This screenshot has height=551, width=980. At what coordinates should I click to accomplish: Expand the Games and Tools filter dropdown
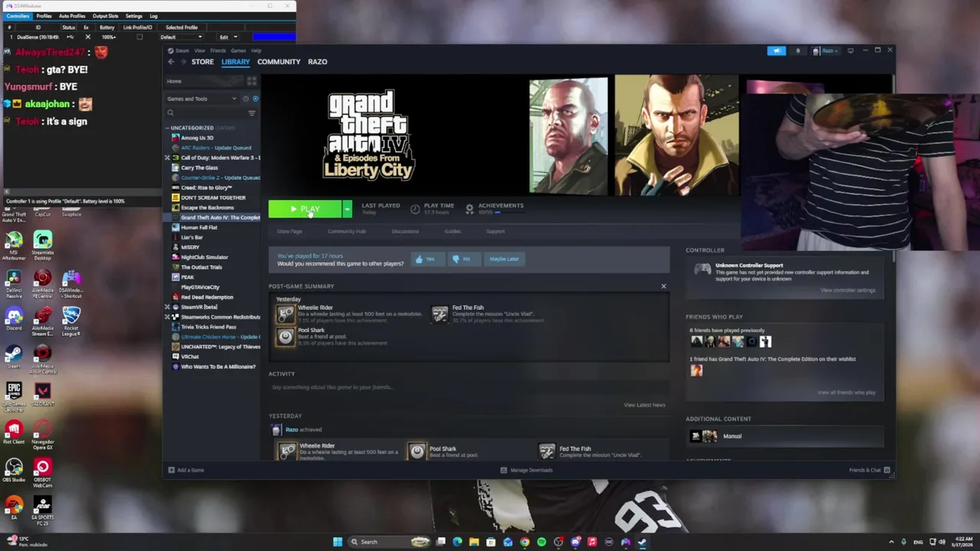click(202, 99)
